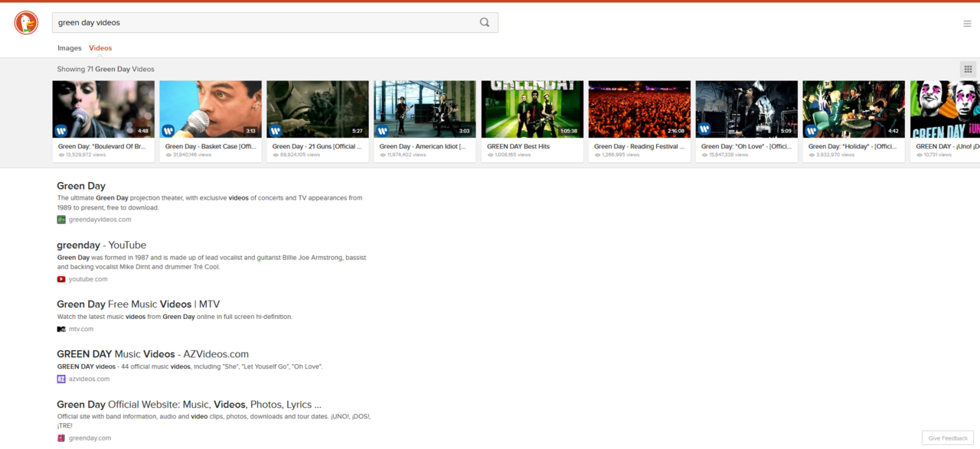Image resolution: width=980 pixels, height=449 pixels.
Task: Click the 1:05:38 duration label
Action: [569, 131]
